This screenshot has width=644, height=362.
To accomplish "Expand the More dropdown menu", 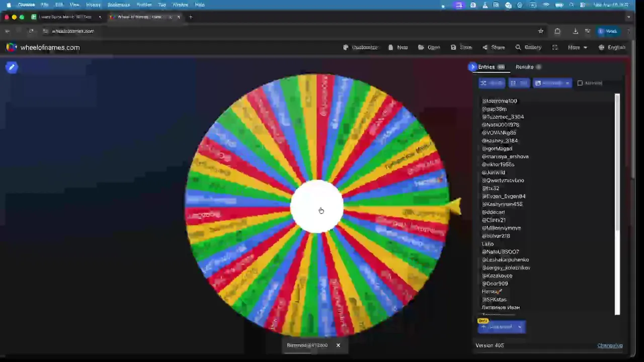I will 578,47.
